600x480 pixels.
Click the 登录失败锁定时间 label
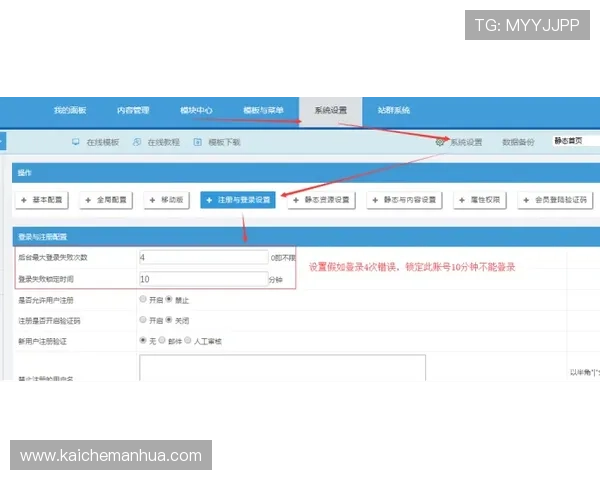pyautogui.click(x=46, y=279)
